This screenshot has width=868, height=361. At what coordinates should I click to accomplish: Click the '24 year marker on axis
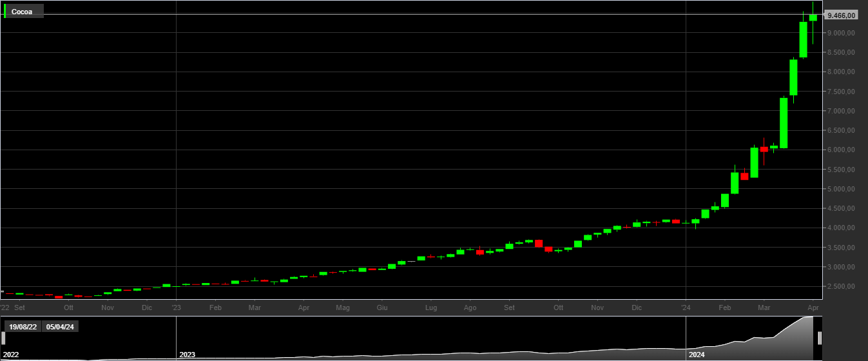(686, 308)
